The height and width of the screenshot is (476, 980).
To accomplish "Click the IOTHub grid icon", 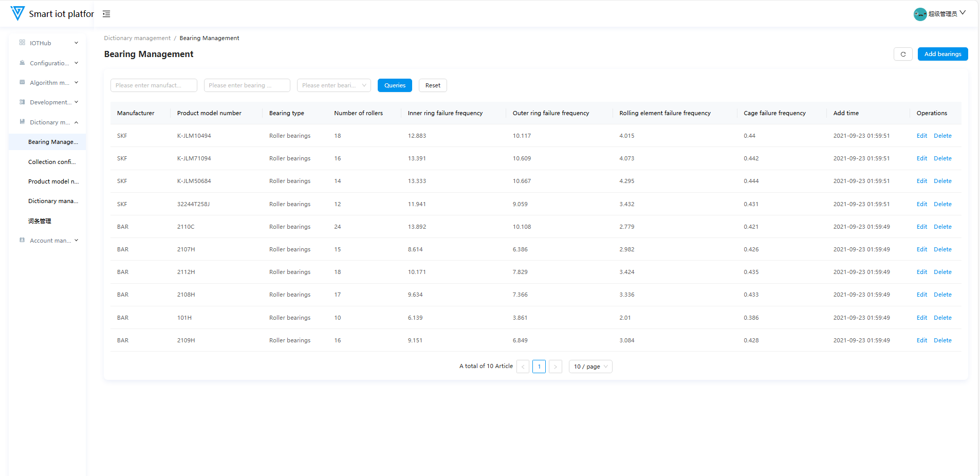I will pos(22,43).
